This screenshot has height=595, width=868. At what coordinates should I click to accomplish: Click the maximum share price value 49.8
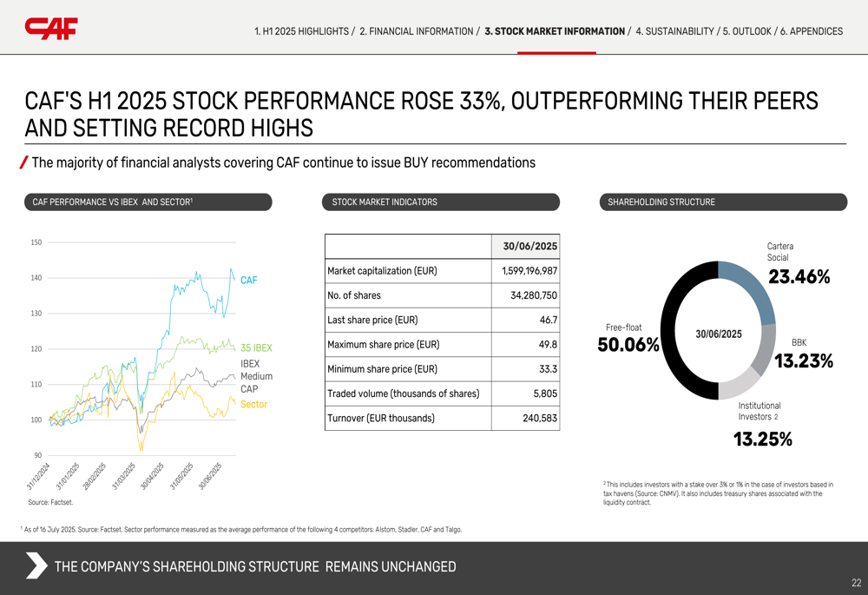pos(548,345)
